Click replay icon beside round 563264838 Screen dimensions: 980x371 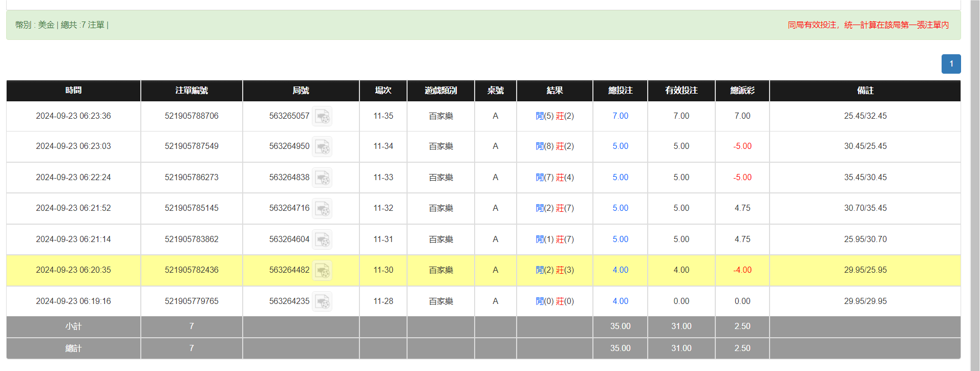click(x=322, y=178)
